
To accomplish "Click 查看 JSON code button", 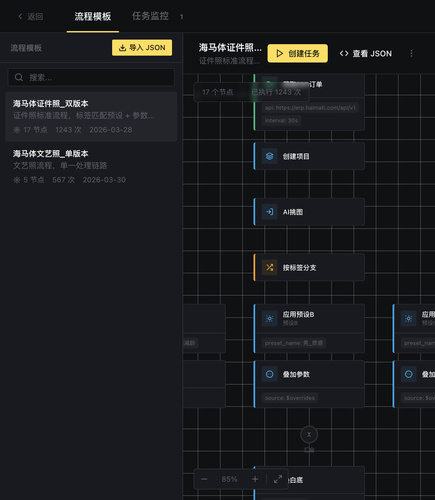I will click(x=366, y=53).
